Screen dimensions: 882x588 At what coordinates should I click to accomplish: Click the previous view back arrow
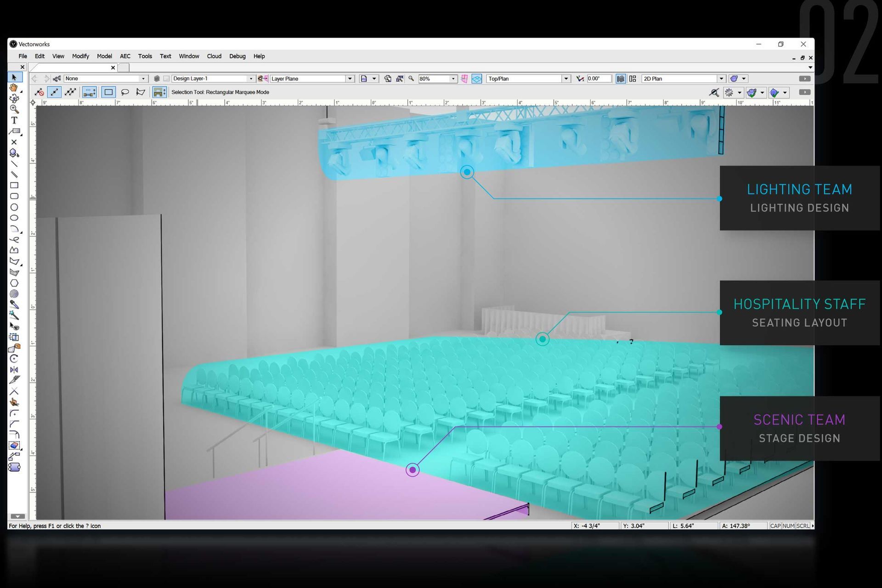34,79
